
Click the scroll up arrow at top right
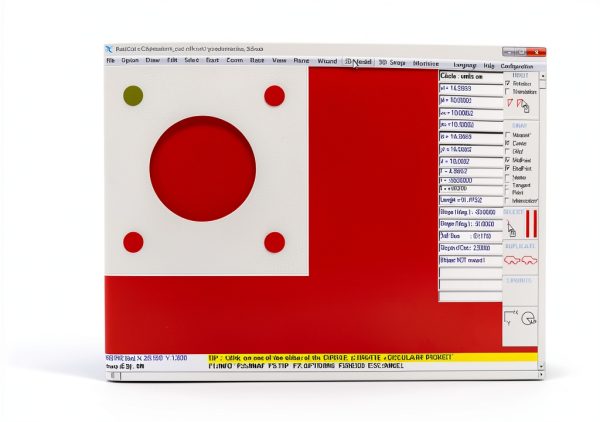point(543,76)
